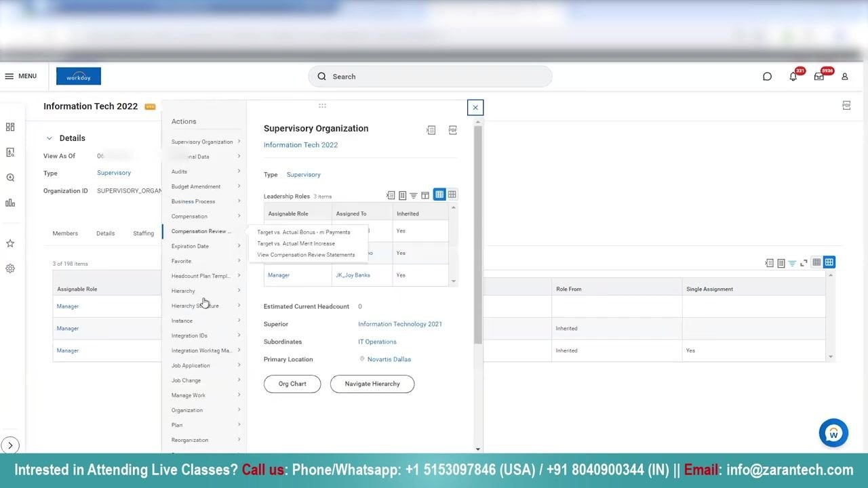The height and width of the screenshot is (488, 868).
Task: Expand the main roles table to fullscreen
Action: [804, 263]
